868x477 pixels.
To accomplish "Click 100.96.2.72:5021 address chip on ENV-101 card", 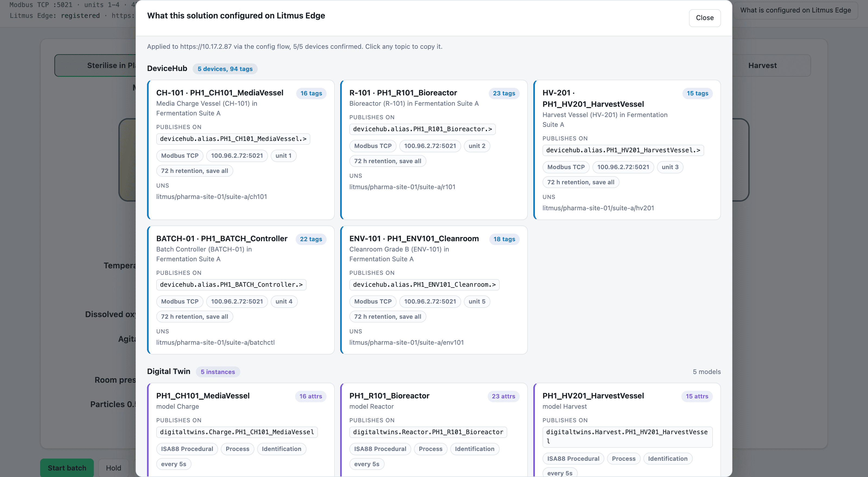I will coord(430,301).
